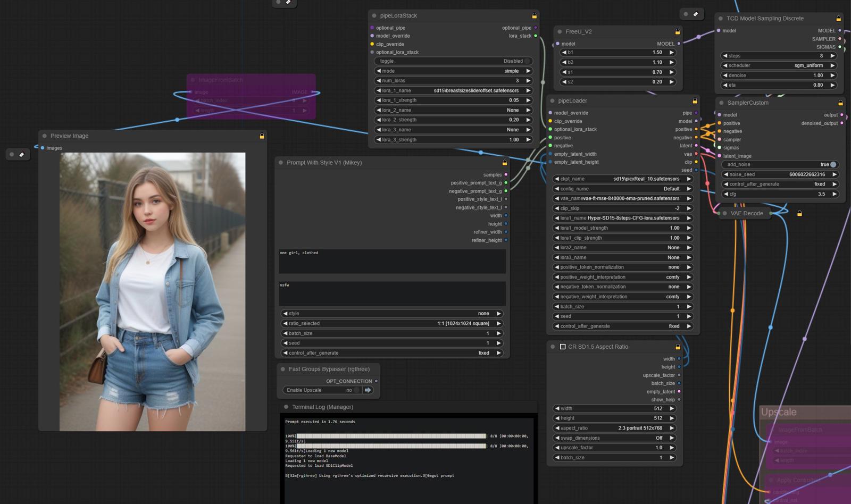This screenshot has width=851, height=504.
Task: Click collapse dot on Fast Groups Bypasser node
Action: point(282,369)
